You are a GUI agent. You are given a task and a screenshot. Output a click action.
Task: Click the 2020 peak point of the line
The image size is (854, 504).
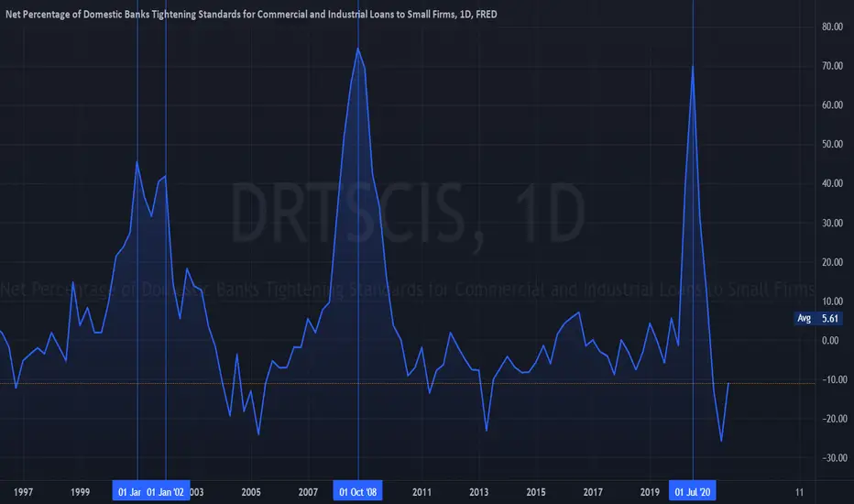693,67
